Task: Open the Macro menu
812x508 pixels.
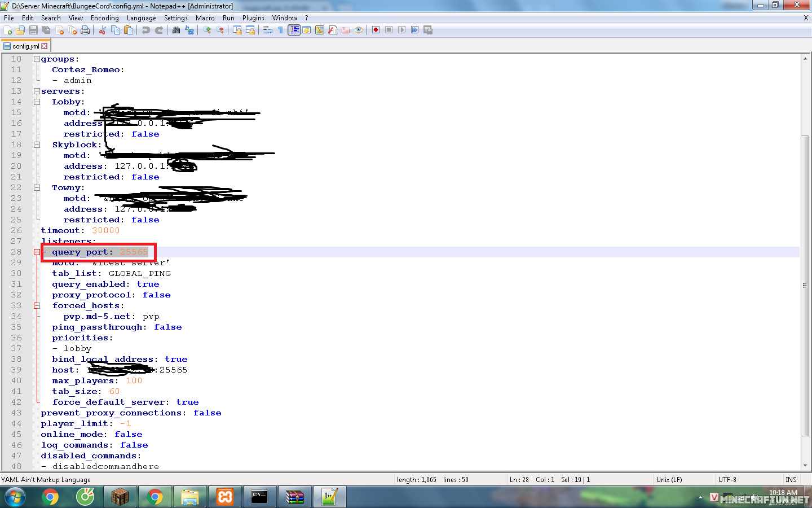Action: [x=205, y=18]
